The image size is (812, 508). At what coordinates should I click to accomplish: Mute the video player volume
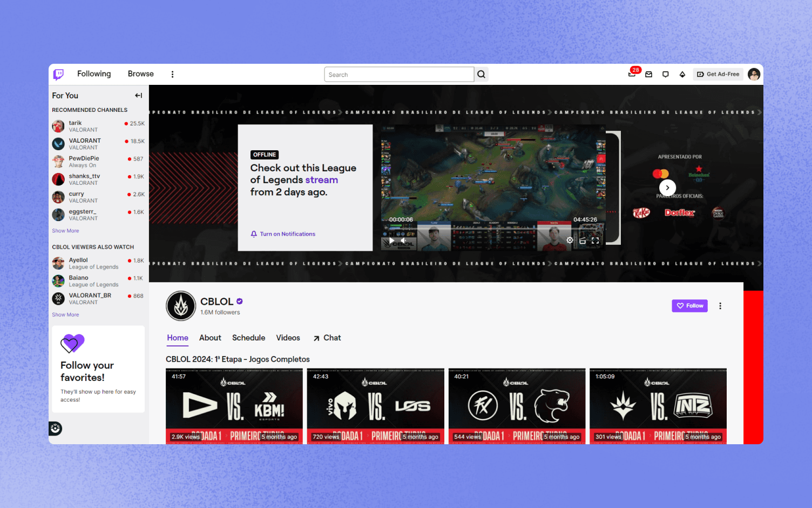pos(404,240)
